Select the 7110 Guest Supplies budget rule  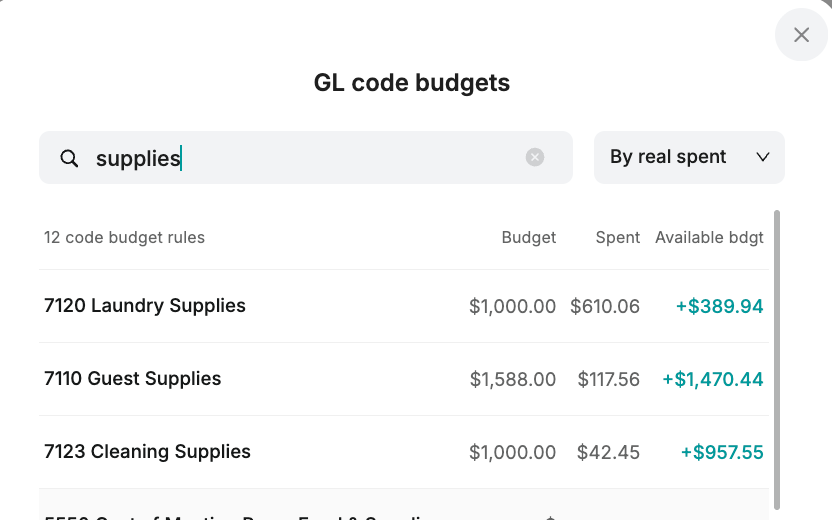pos(404,379)
